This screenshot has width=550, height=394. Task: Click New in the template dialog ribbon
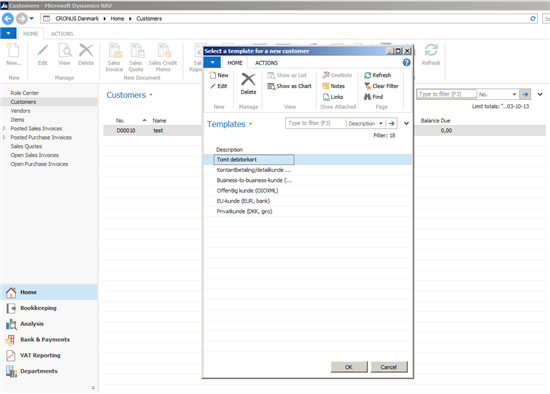point(219,75)
